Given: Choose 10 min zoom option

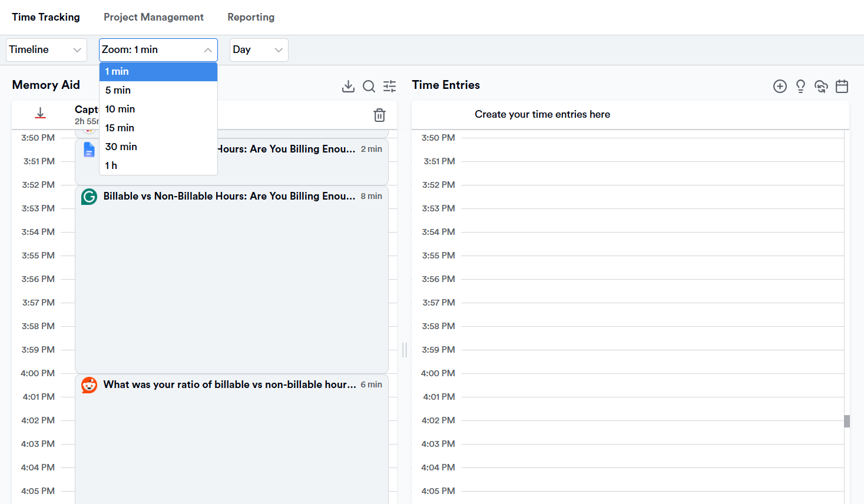Looking at the screenshot, I should (x=158, y=109).
